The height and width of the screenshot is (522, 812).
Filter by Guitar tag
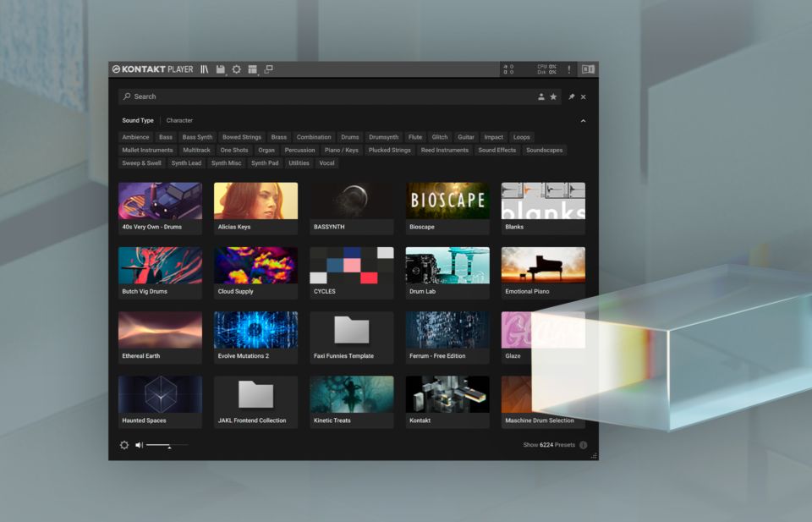tap(466, 137)
